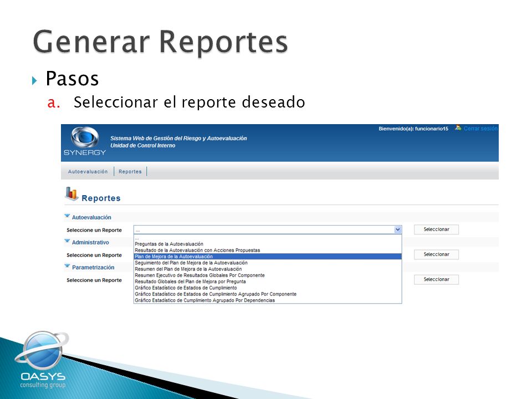Choose Gráfico Estadístico Agrupado Por Dependencias option

click(x=268, y=300)
